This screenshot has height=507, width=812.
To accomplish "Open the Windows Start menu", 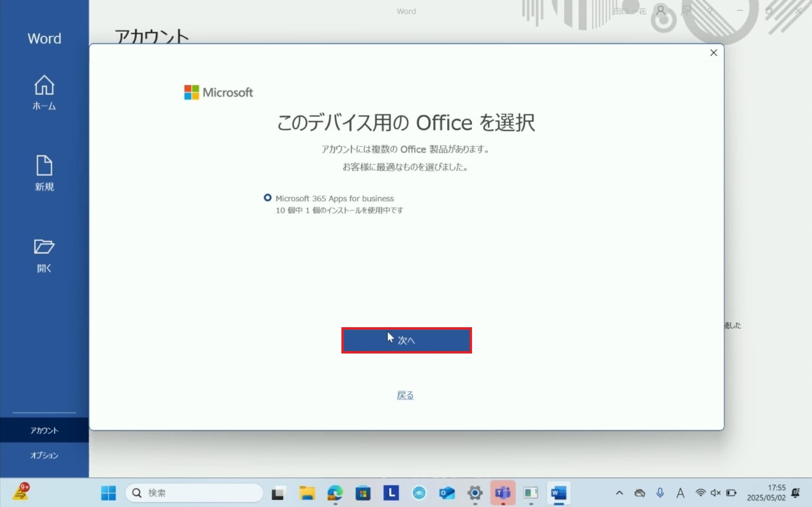I will tap(108, 493).
